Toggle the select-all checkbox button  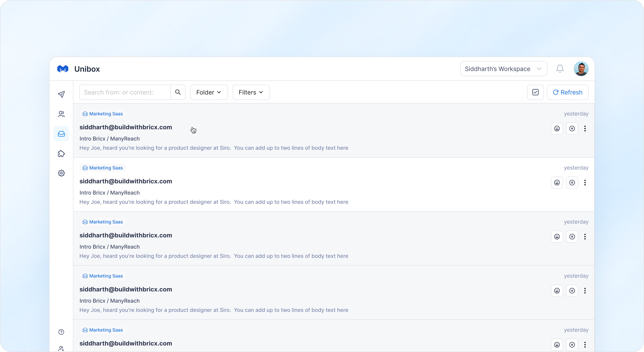coord(535,92)
